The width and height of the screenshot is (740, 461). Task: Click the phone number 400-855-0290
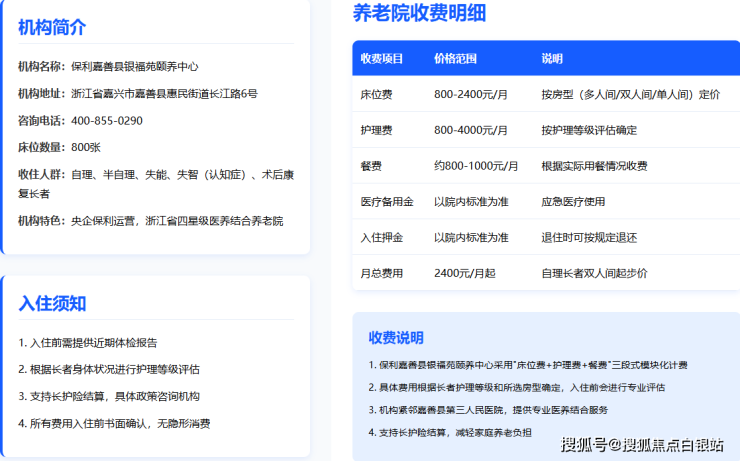[107, 121]
